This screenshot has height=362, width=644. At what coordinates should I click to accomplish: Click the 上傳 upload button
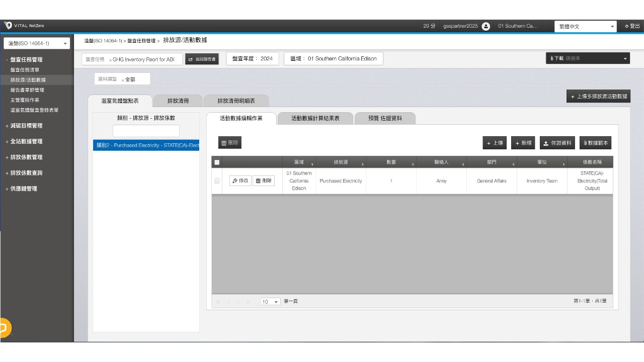(495, 143)
